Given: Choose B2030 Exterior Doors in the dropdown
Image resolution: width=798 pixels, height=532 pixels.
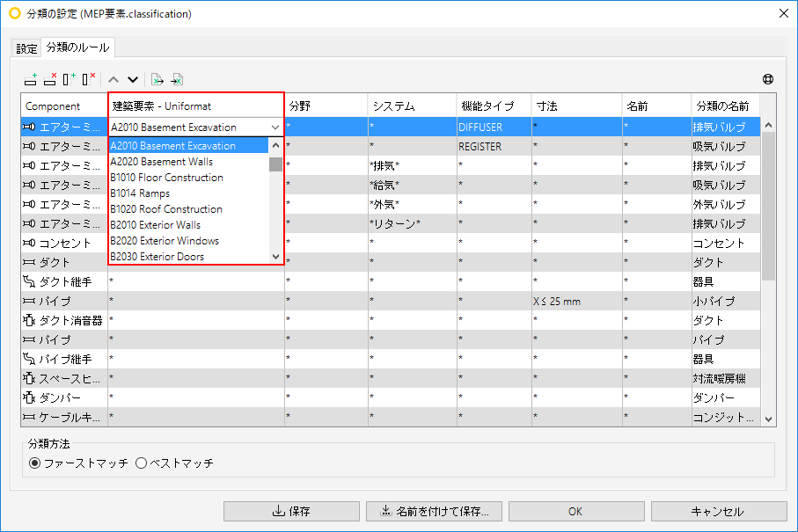Looking at the screenshot, I should click(x=157, y=257).
